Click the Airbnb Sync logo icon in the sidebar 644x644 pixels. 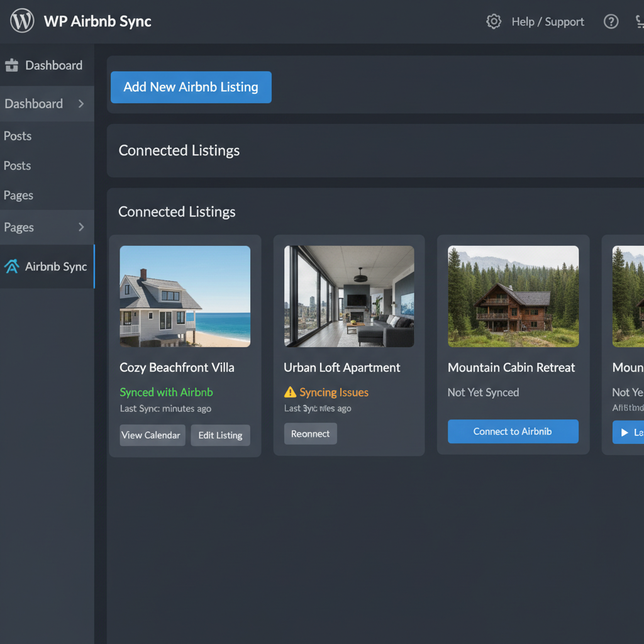pos(11,266)
